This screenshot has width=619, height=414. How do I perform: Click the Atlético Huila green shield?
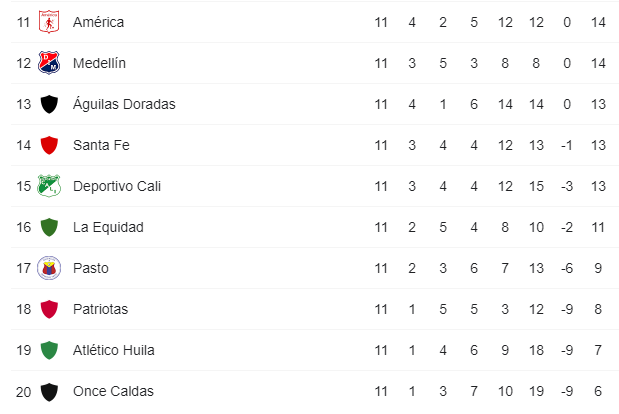click(x=49, y=350)
